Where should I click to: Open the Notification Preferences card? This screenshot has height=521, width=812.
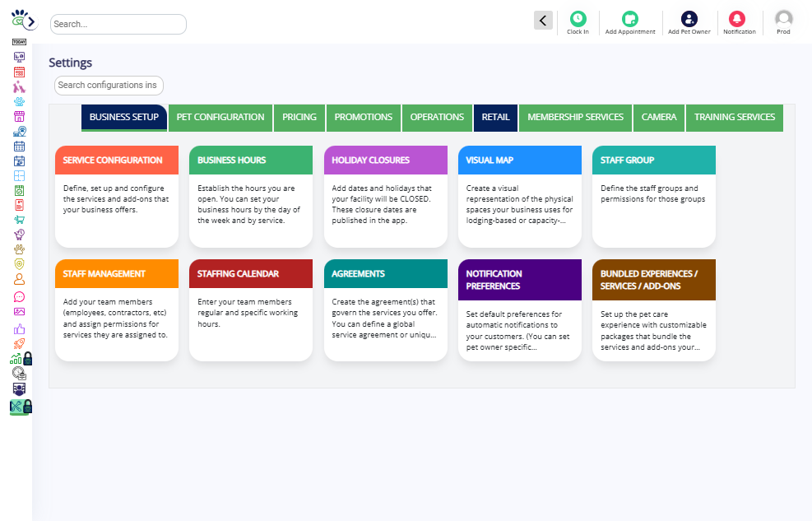pyautogui.click(x=520, y=309)
